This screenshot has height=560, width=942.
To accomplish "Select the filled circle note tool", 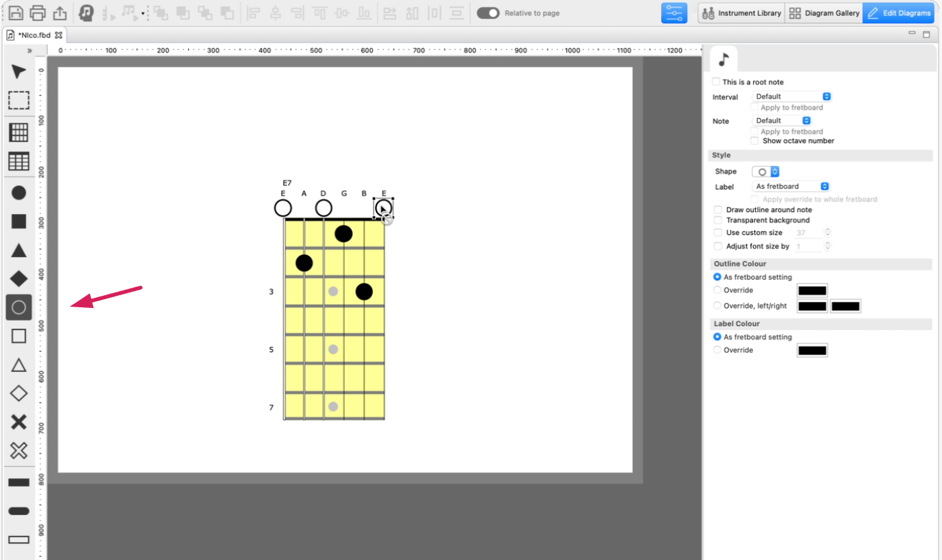I will [18, 193].
